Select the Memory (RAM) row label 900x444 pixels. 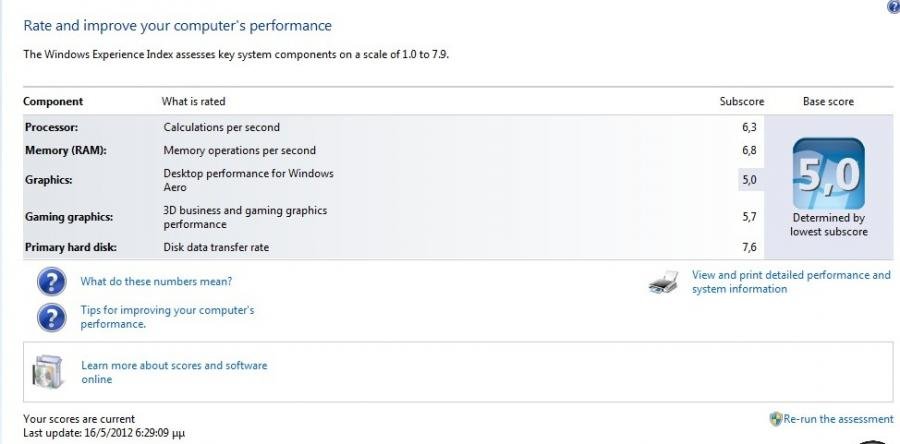pos(65,151)
